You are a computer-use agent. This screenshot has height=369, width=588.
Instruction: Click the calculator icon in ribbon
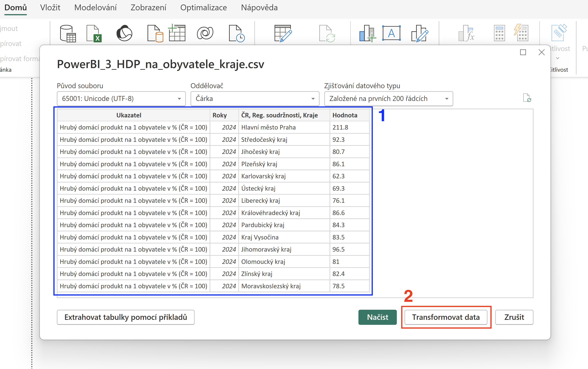[499, 33]
